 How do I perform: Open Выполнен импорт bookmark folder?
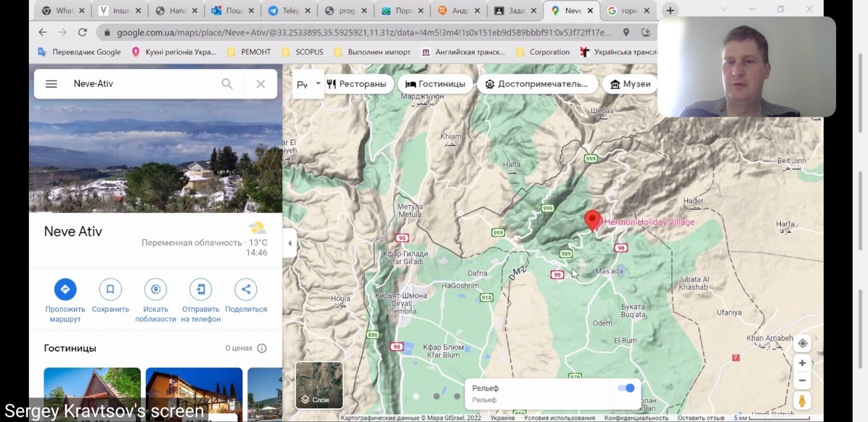[x=373, y=52]
